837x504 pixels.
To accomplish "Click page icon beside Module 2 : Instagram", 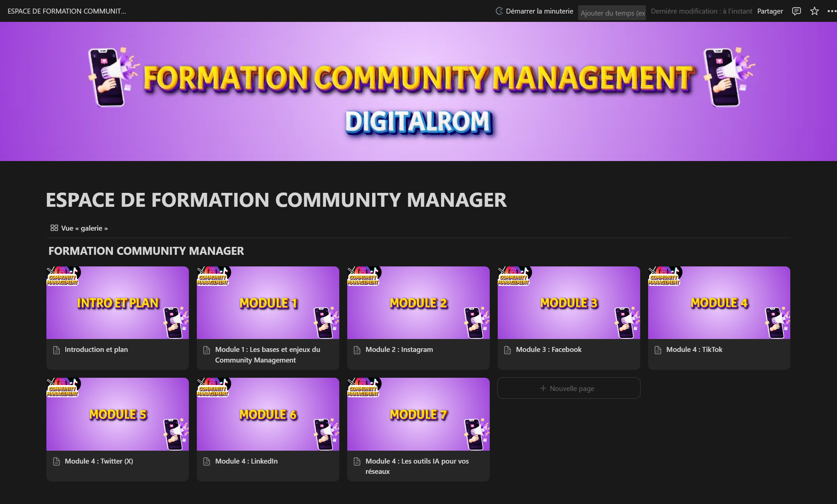I will [x=357, y=350].
